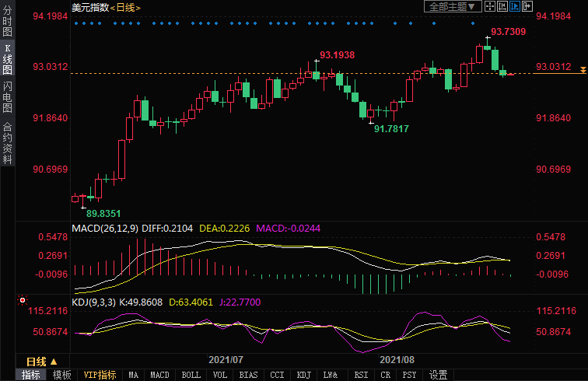Toggle the MACD indicator button
Image resolution: width=588 pixels, height=381 pixels.
tap(160, 375)
